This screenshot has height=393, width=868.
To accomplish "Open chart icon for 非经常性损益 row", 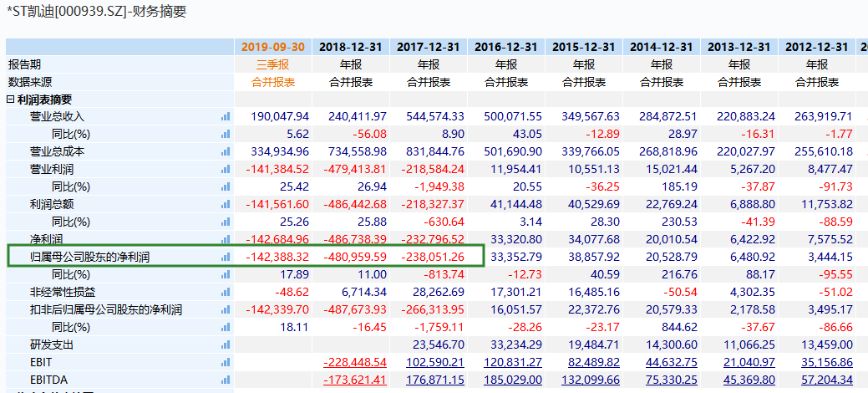I will tap(226, 292).
